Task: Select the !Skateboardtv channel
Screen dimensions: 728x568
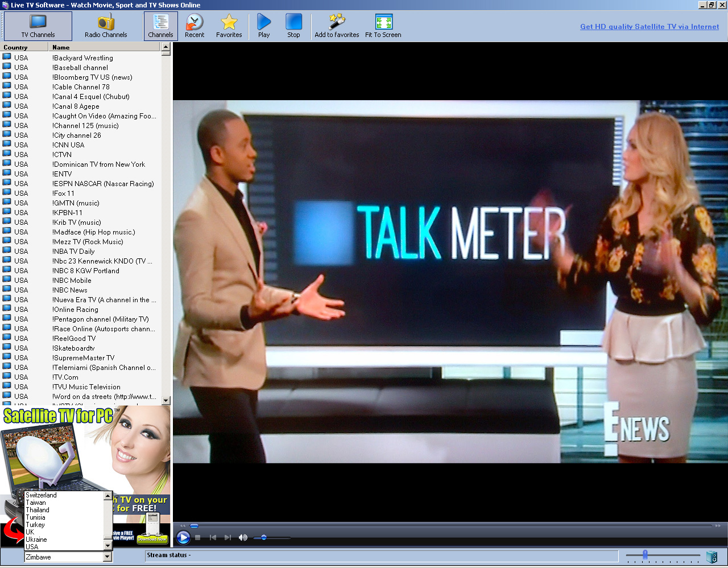Action: point(73,348)
